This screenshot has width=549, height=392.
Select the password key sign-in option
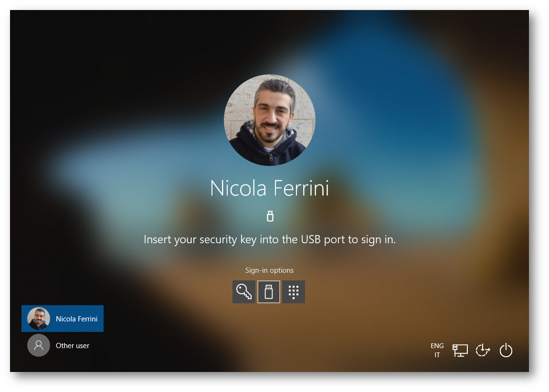click(243, 292)
